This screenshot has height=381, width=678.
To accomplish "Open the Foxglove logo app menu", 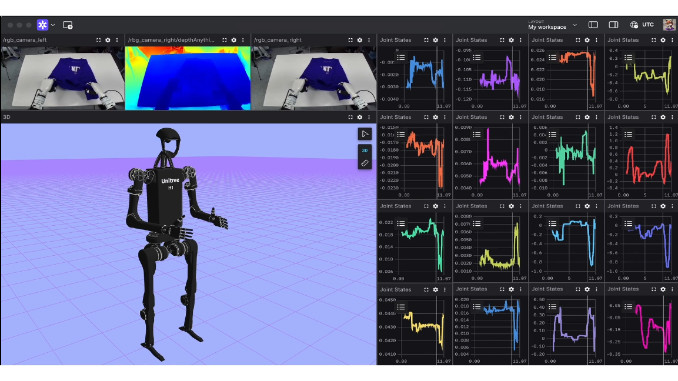I will (42, 25).
